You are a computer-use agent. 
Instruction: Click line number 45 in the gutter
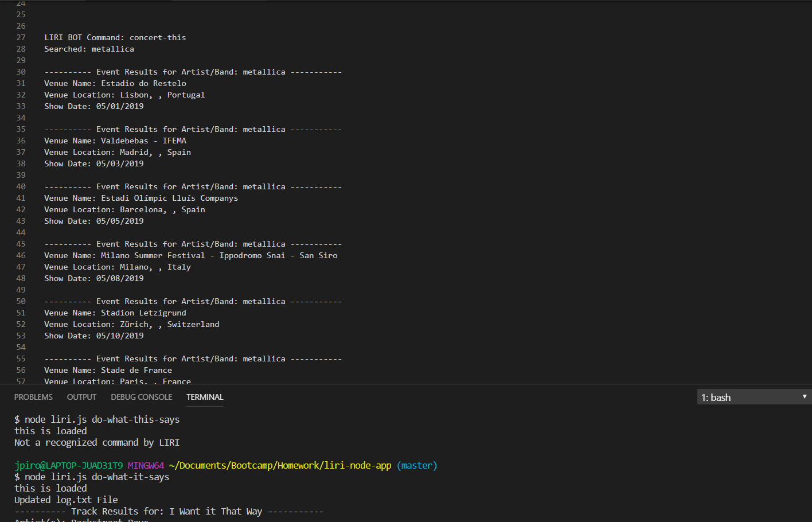point(21,244)
